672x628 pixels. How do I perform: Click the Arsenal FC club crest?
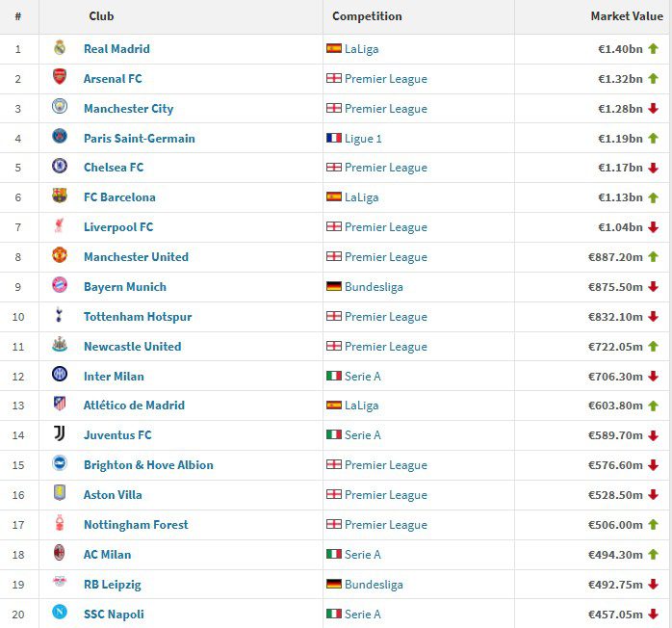60,78
